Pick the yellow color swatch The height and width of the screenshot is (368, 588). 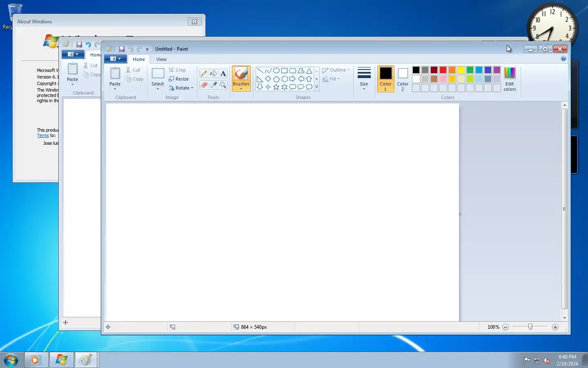click(x=461, y=70)
